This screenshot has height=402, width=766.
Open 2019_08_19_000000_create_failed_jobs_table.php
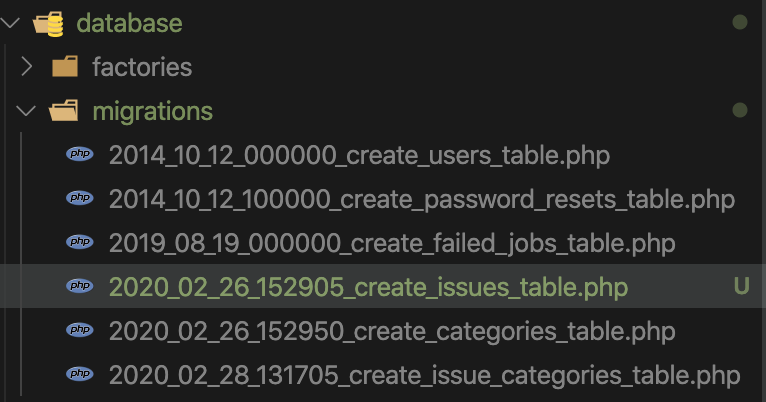(392, 243)
